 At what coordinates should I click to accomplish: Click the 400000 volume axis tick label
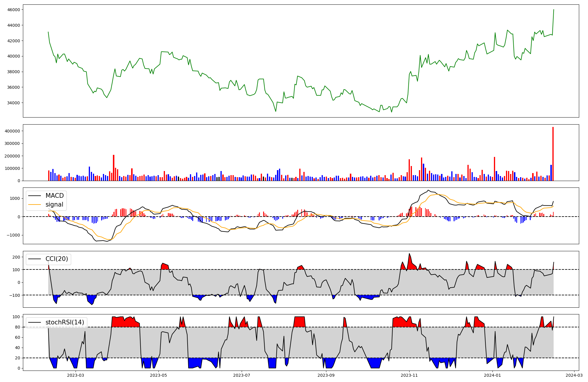click(13, 131)
